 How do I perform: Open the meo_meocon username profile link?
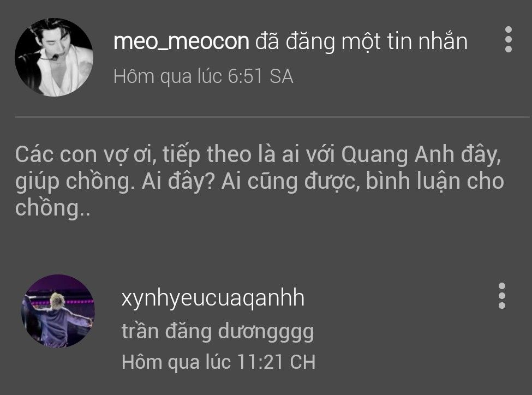pyautogui.click(x=181, y=41)
